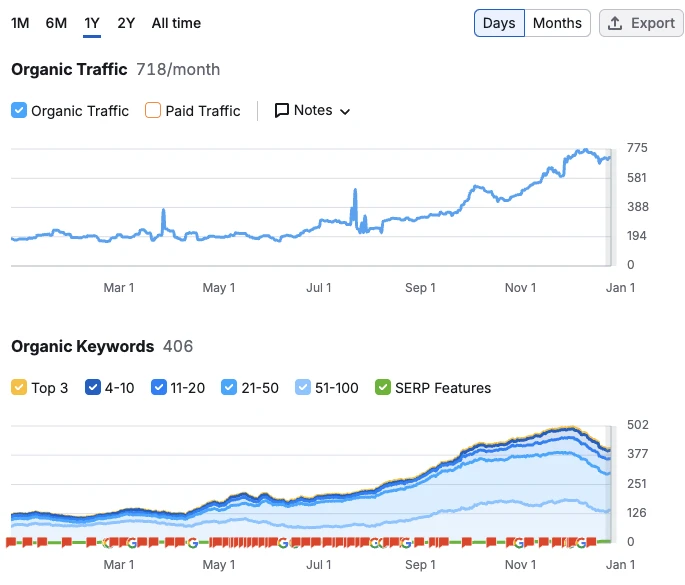Enable the Paid Traffic checkbox
The height and width of the screenshot is (585, 685).
pos(153,111)
